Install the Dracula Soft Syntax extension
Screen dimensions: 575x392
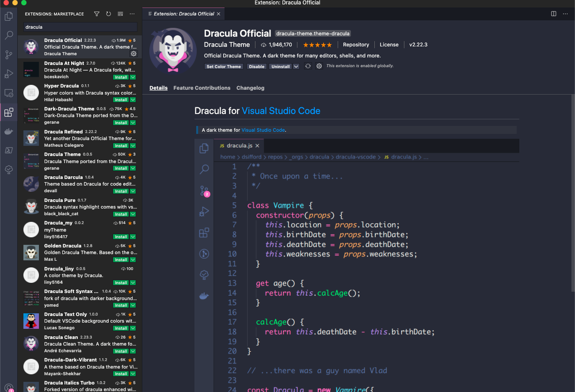121,305
